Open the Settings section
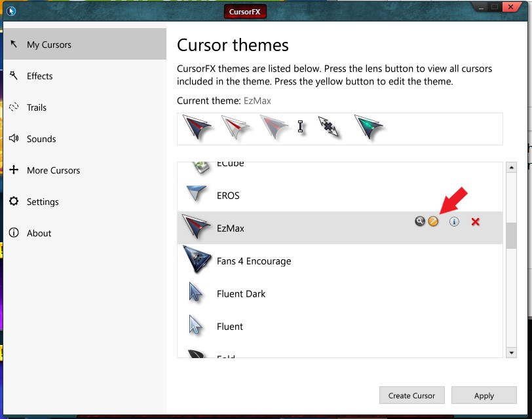The width and height of the screenshot is (532, 419). pyautogui.click(x=85, y=202)
